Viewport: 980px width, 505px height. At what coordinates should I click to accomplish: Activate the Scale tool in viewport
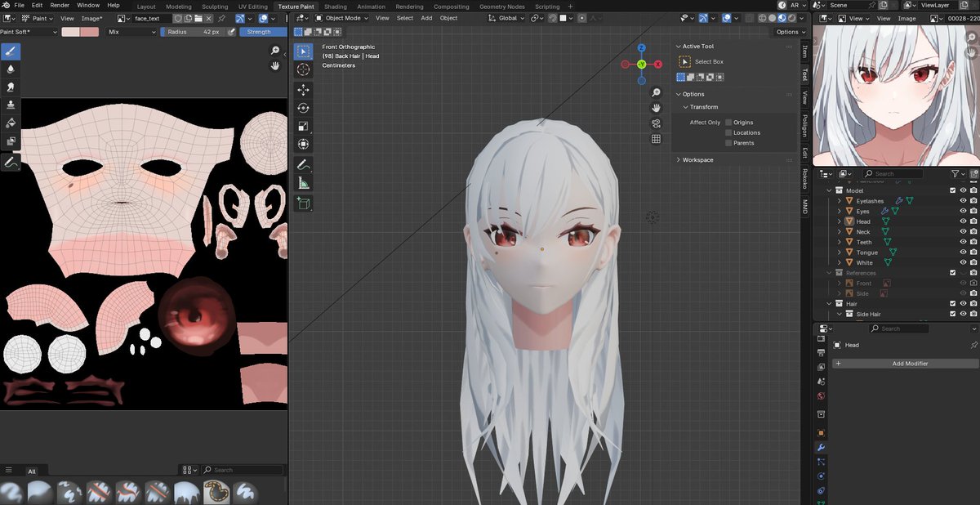click(x=303, y=126)
